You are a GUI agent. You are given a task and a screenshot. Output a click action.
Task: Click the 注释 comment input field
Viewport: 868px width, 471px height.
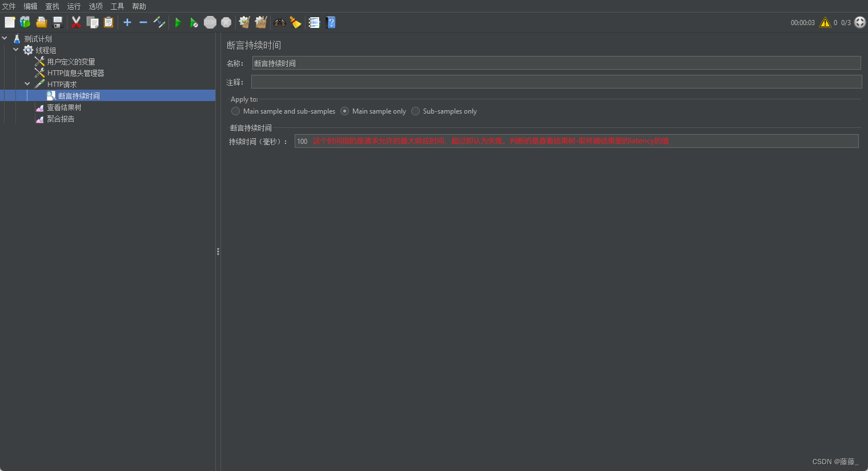(x=556, y=82)
